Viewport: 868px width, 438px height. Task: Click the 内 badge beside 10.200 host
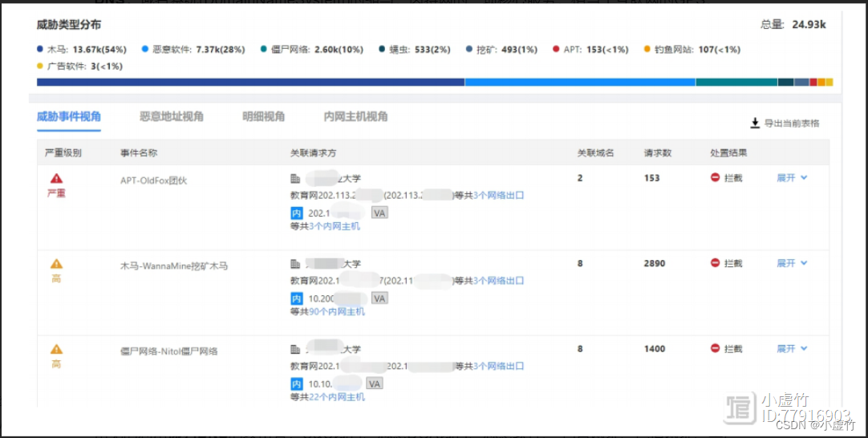[298, 298]
